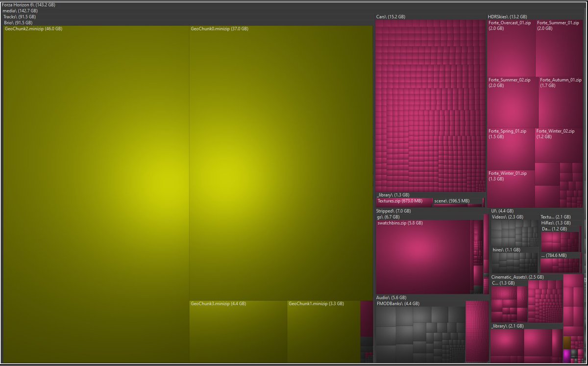This screenshot has width=588, height=366.
Task: Click the _library\ (1.3 GB) label under Cars
Action: click(392, 195)
